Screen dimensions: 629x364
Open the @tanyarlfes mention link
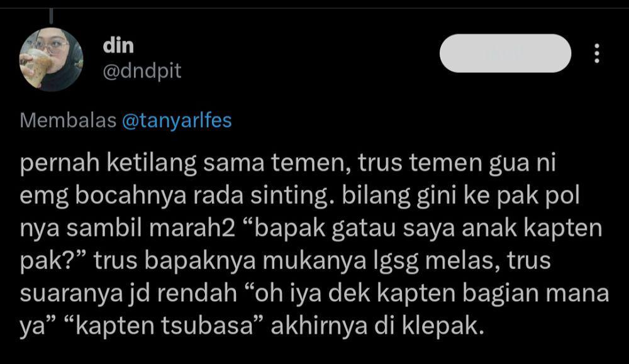(x=177, y=121)
